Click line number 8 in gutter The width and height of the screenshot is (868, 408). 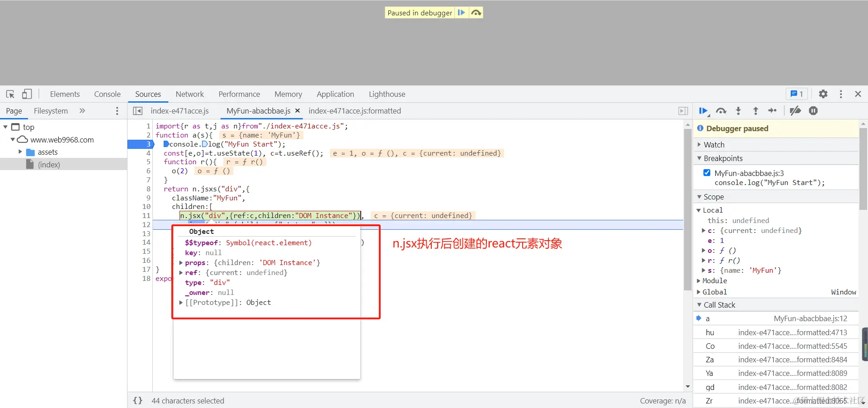pos(148,189)
